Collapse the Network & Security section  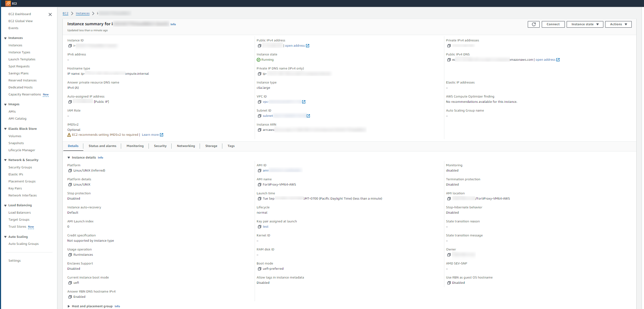tap(5, 160)
